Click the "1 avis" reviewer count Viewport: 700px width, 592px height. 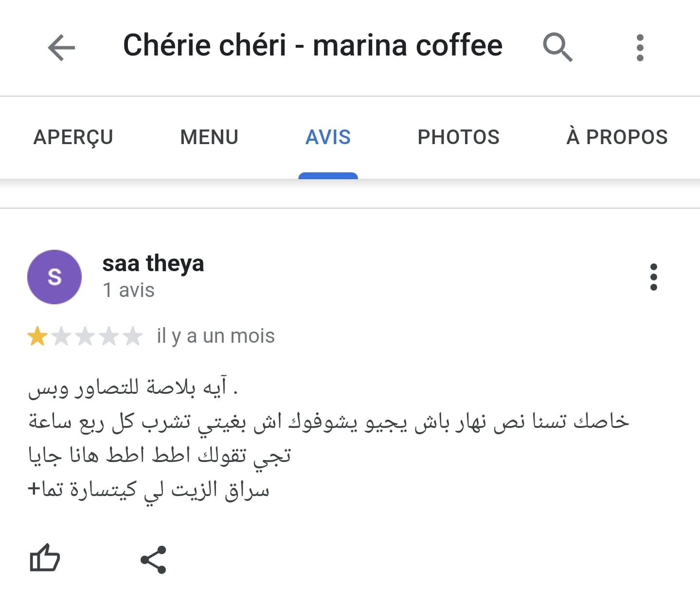[x=128, y=290]
